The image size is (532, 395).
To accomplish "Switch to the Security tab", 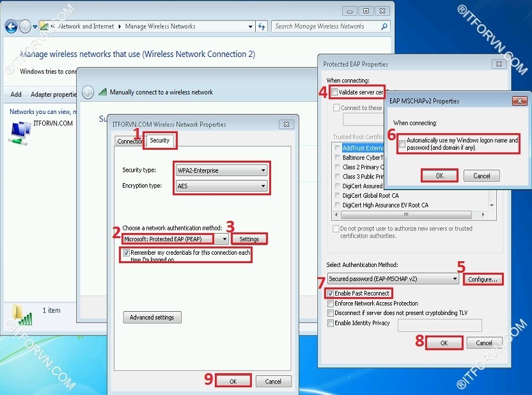I will coord(159,140).
